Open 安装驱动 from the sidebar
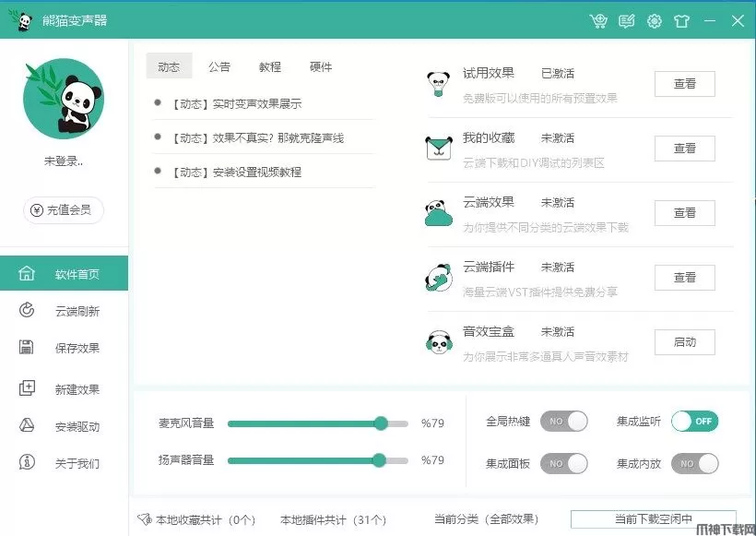 point(65,426)
